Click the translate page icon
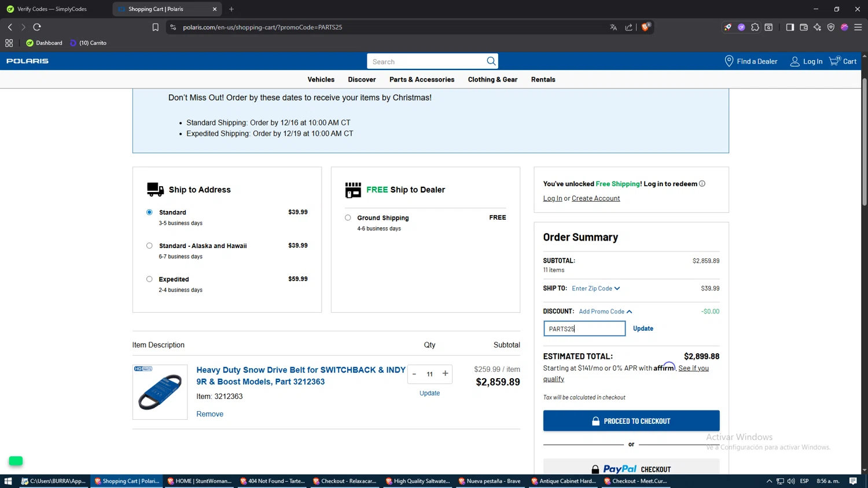 coord(613,27)
